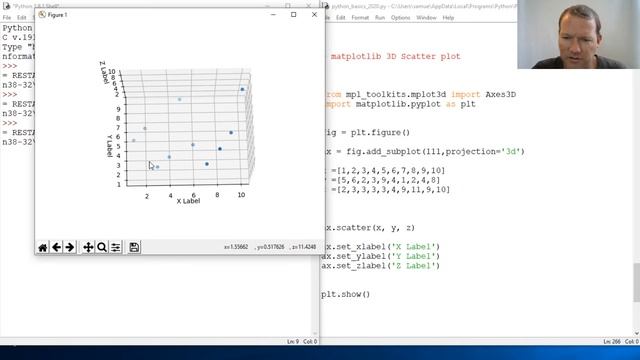The height and width of the screenshot is (360, 640).
Task: Activate the Zoom to rectangle tool
Action: coord(102,247)
